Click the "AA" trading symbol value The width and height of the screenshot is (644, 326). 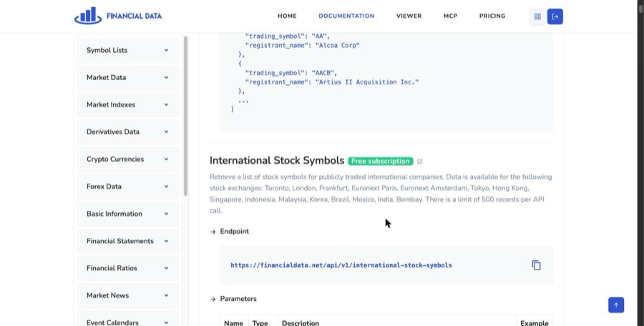321,36
